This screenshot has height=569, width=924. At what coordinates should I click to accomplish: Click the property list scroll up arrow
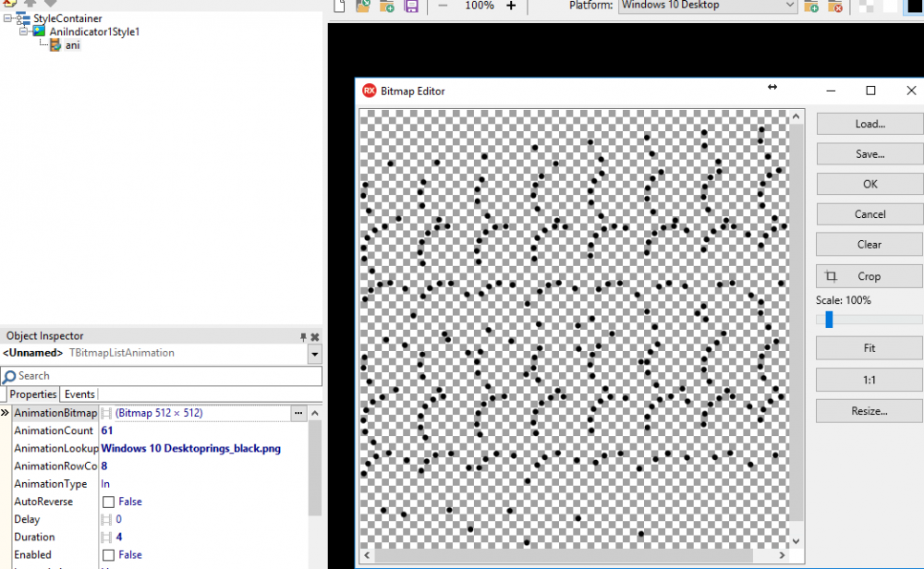[x=315, y=413]
